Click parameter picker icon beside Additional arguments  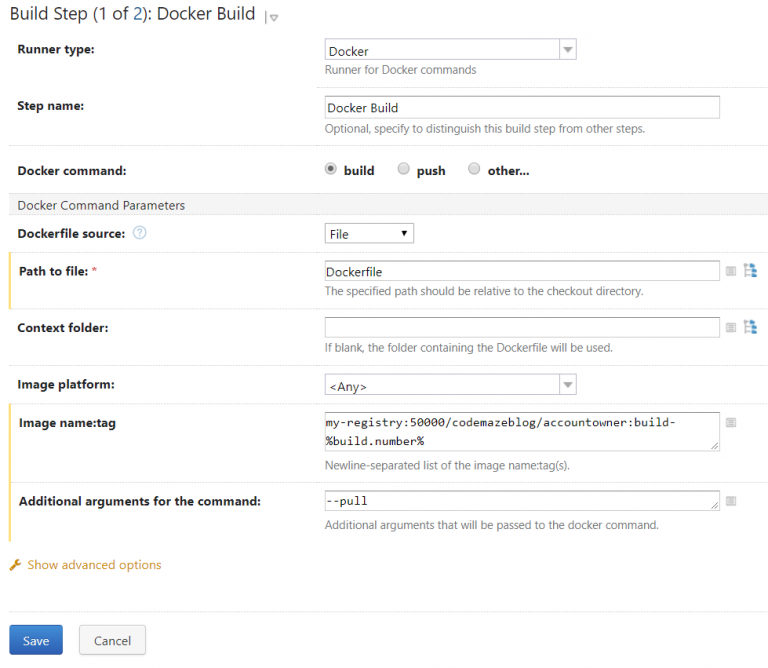point(731,500)
